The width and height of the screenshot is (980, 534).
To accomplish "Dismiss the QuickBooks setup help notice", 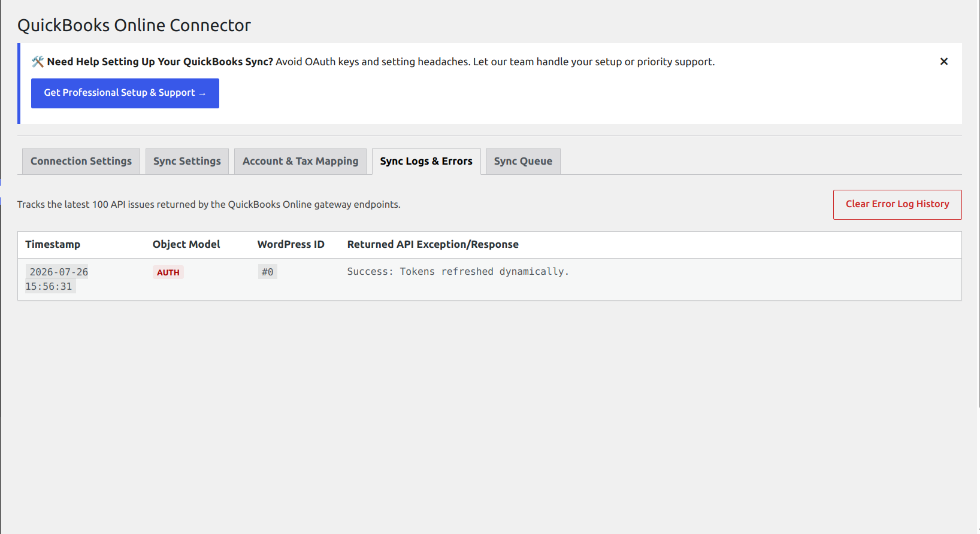I will (x=943, y=62).
